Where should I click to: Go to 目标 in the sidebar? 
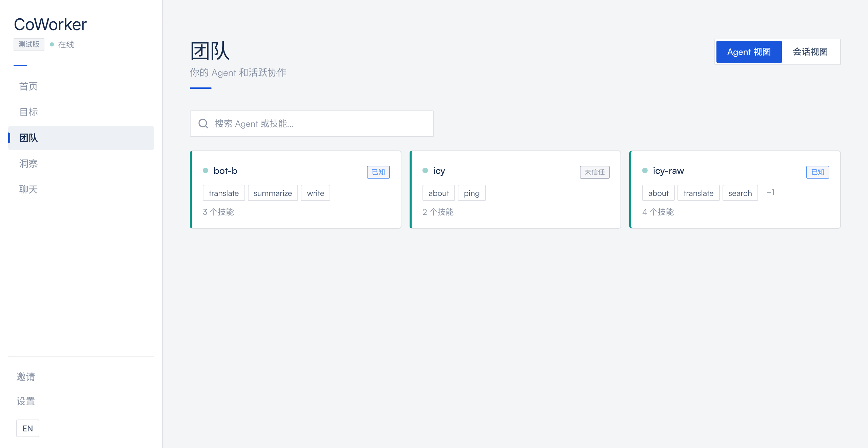[x=28, y=112]
